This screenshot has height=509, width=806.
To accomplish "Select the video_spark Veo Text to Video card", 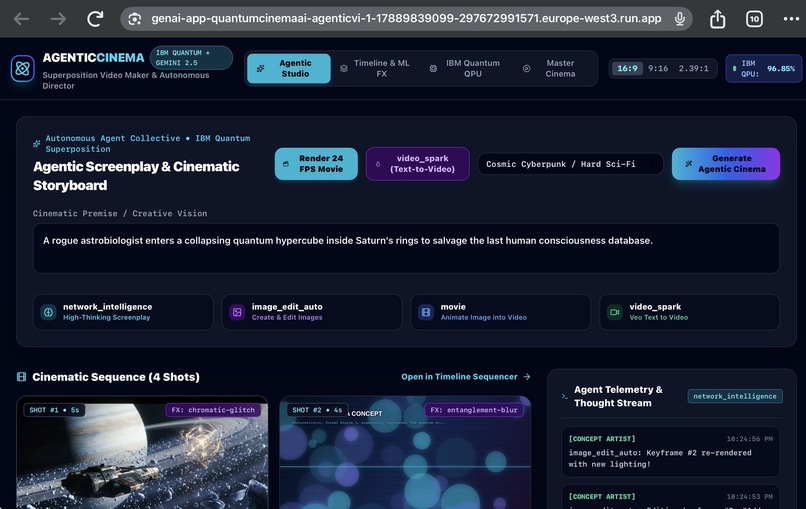I will pyautogui.click(x=689, y=312).
